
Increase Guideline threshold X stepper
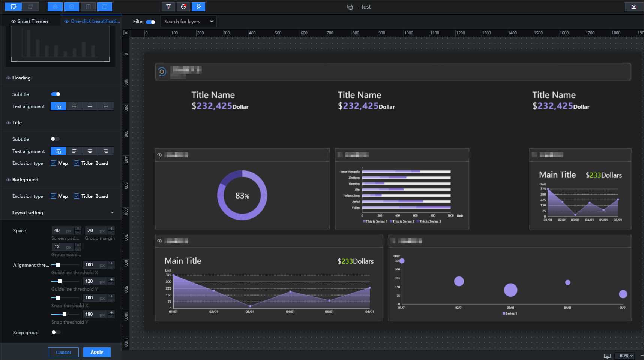(111, 263)
